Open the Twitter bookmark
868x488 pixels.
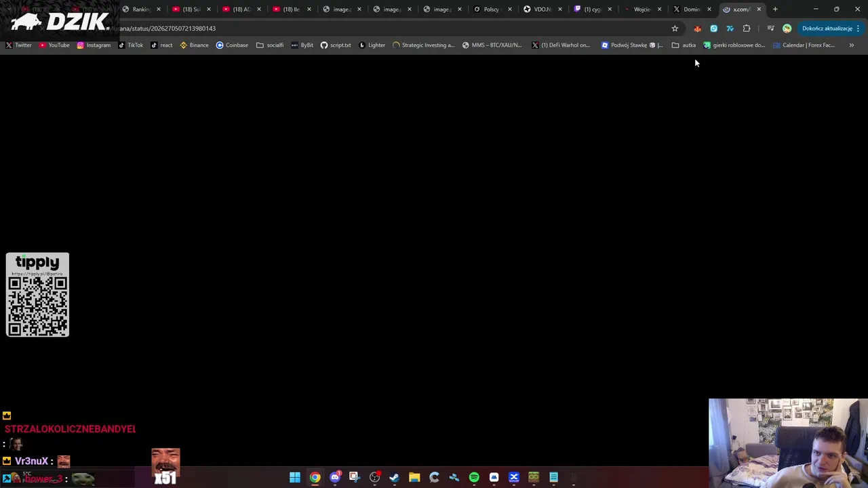[19, 45]
